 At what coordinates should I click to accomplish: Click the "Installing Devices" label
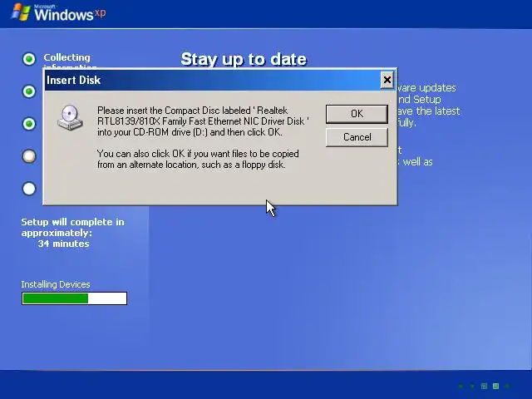56,284
